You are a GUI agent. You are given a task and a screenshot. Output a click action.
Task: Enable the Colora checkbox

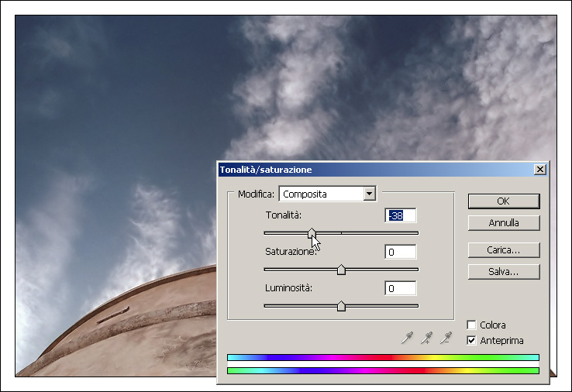tap(471, 325)
